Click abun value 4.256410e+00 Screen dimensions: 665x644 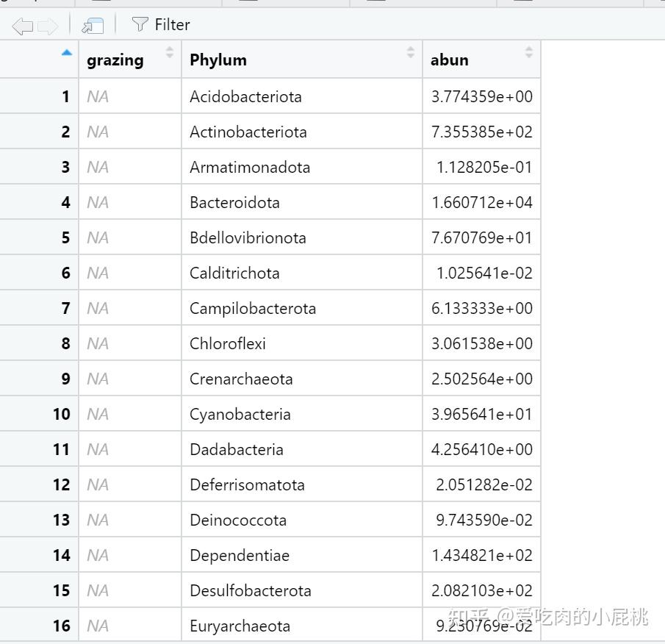pyautogui.click(x=482, y=449)
